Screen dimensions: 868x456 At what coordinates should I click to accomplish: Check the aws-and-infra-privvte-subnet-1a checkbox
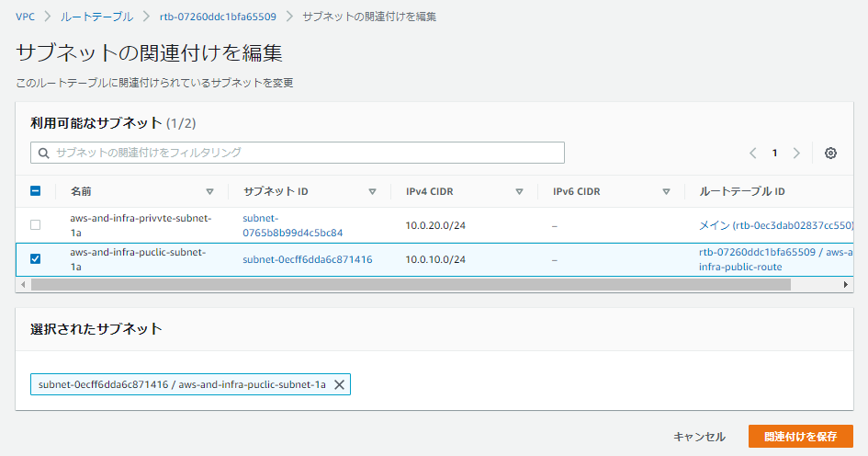tap(36, 224)
